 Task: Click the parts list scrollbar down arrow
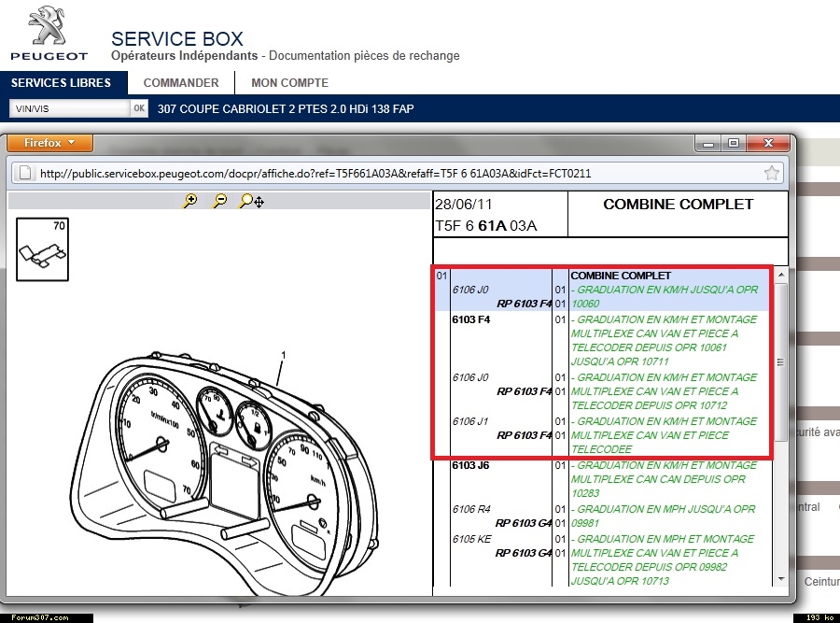(780, 579)
